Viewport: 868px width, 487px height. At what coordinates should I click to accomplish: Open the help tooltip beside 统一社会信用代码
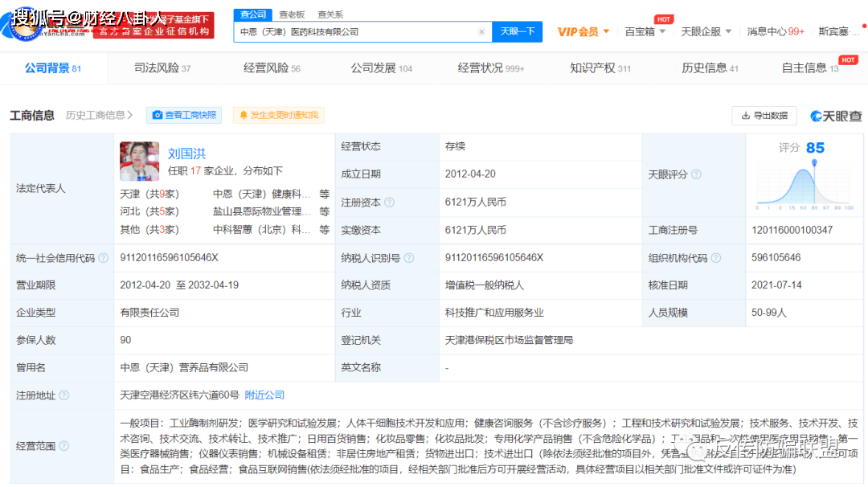(103, 258)
